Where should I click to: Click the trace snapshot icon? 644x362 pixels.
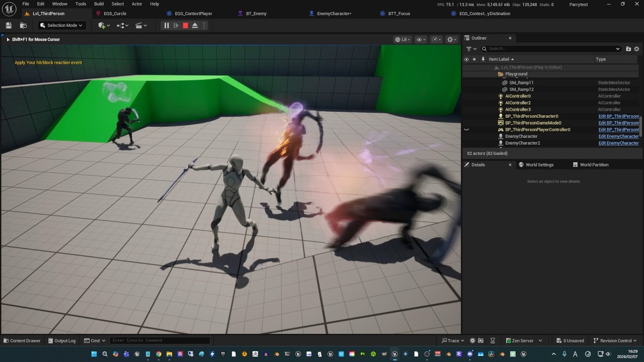(x=472, y=341)
